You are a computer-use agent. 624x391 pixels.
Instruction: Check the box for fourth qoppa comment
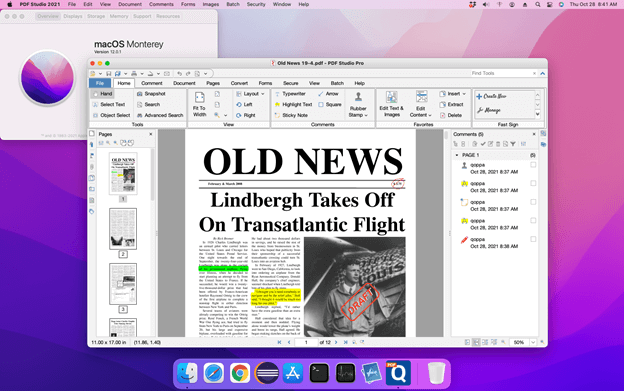(533, 220)
